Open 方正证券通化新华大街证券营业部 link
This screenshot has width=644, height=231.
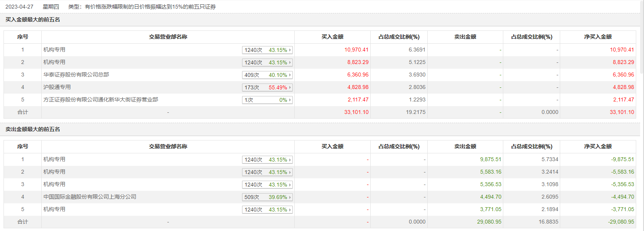point(101,100)
